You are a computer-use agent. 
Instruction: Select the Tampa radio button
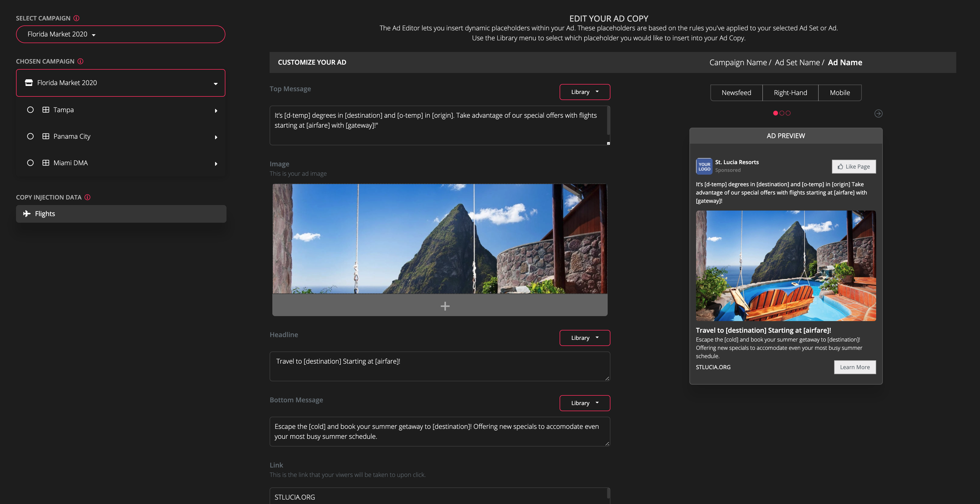[30, 110]
